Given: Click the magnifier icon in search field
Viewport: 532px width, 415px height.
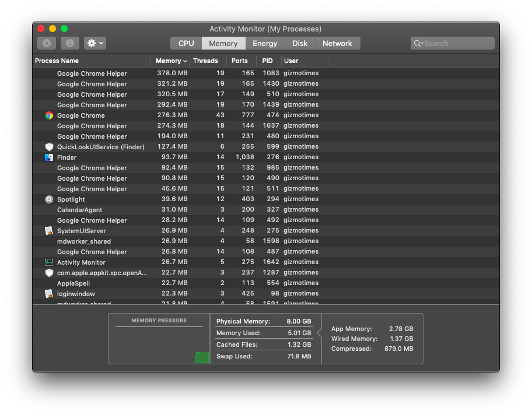Looking at the screenshot, I should point(418,43).
